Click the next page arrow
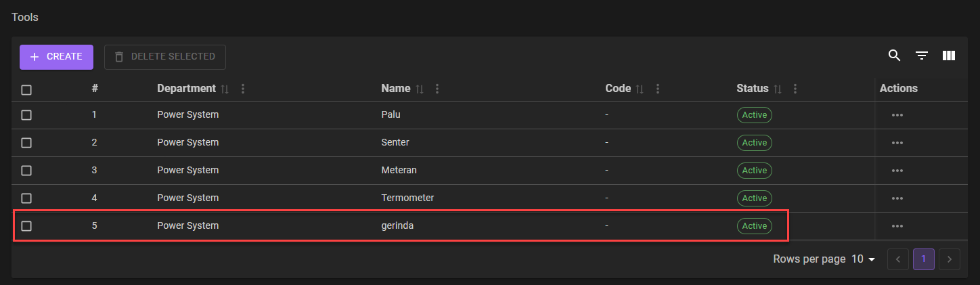The width and height of the screenshot is (980, 285). (x=950, y=259)
